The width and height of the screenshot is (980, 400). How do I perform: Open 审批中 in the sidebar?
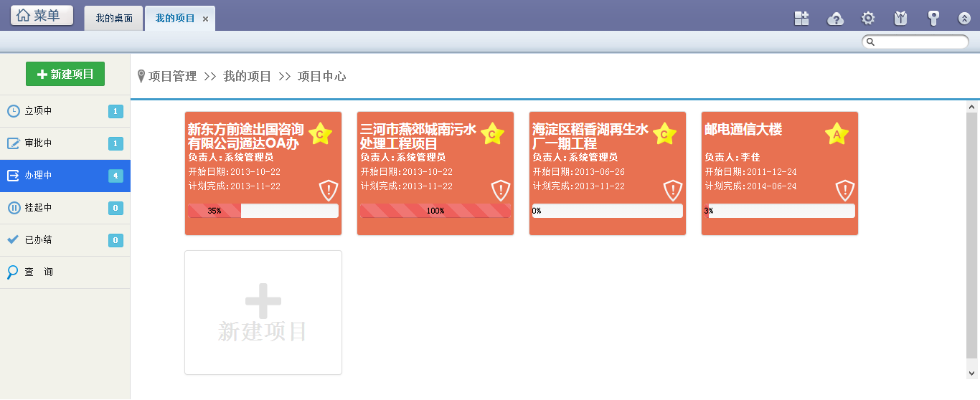[65, 143]
